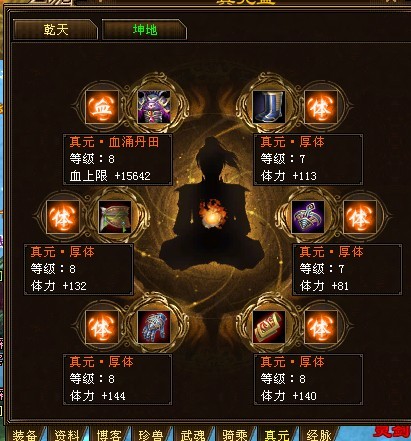Screen dimensions: 411x441
Task: Select the blue boots equipment icon
Action: click(269, 107)
